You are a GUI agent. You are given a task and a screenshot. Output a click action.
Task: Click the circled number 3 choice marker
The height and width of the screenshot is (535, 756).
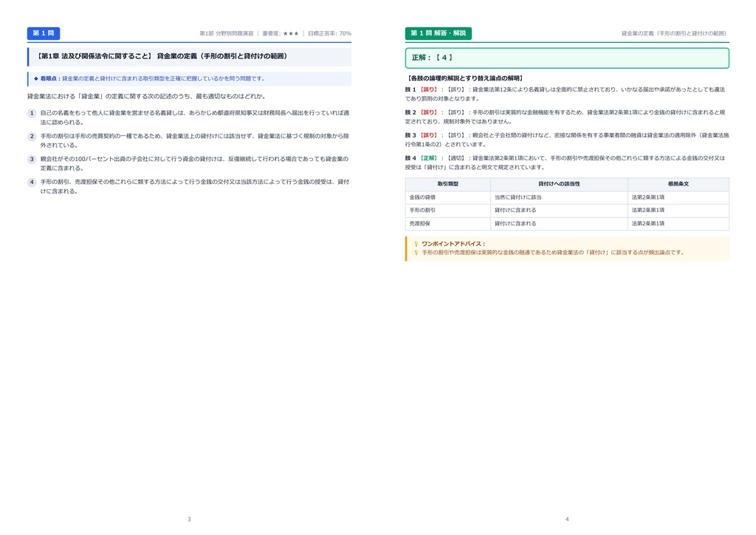(x=32, y=159)
